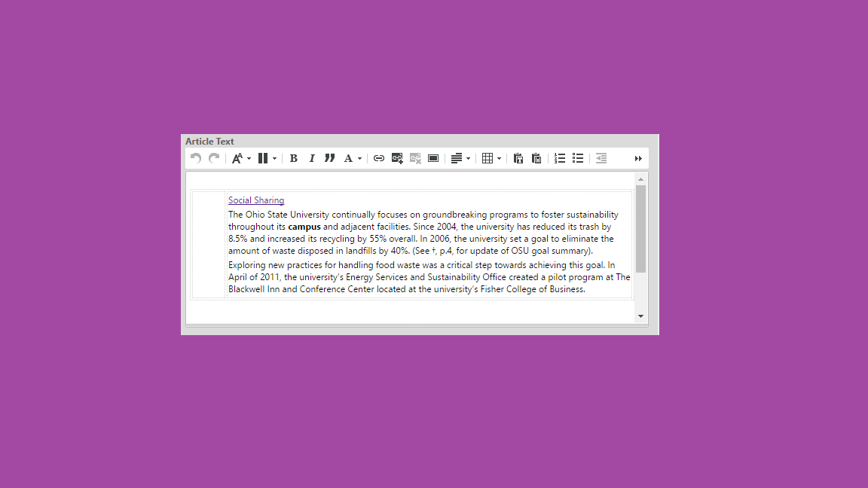868x488 pixels.
Task: Click the insert media embed icon
Action: point(433,158)
